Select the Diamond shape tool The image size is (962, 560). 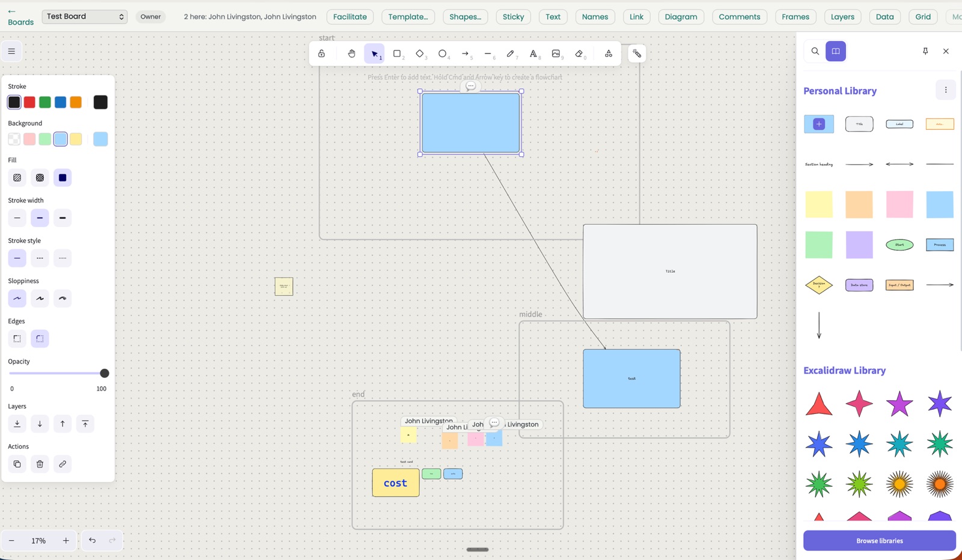(x=420, y=53)
